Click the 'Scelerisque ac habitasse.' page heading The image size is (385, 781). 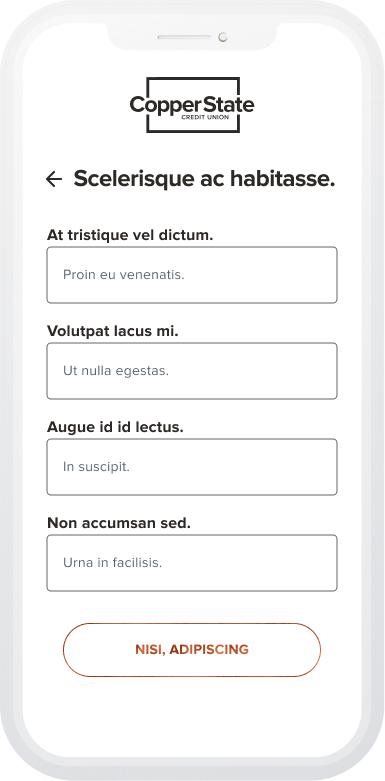pyautogui.click(x=204, y=179)
